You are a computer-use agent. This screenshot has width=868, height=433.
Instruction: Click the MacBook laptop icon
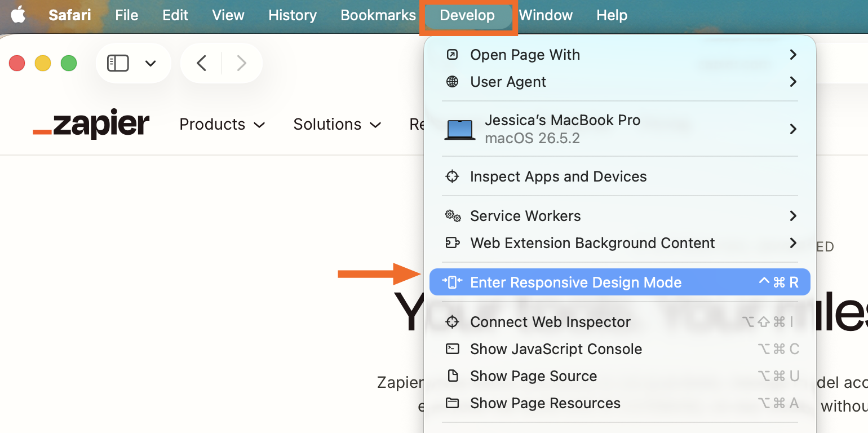(459, 130)
